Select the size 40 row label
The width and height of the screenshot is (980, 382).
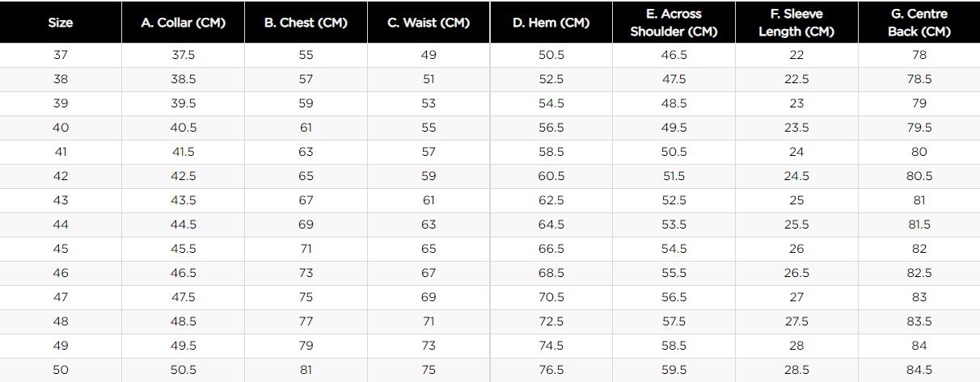tap(61, 128)
